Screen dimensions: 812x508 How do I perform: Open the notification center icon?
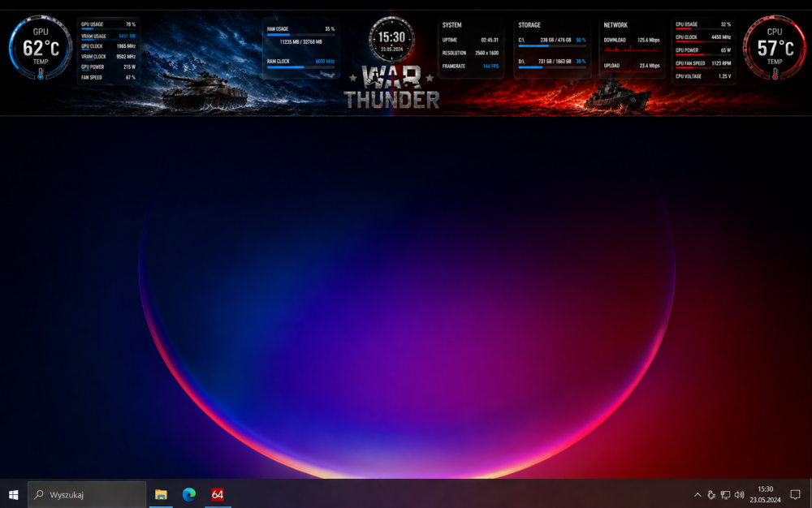pos(795,494)
